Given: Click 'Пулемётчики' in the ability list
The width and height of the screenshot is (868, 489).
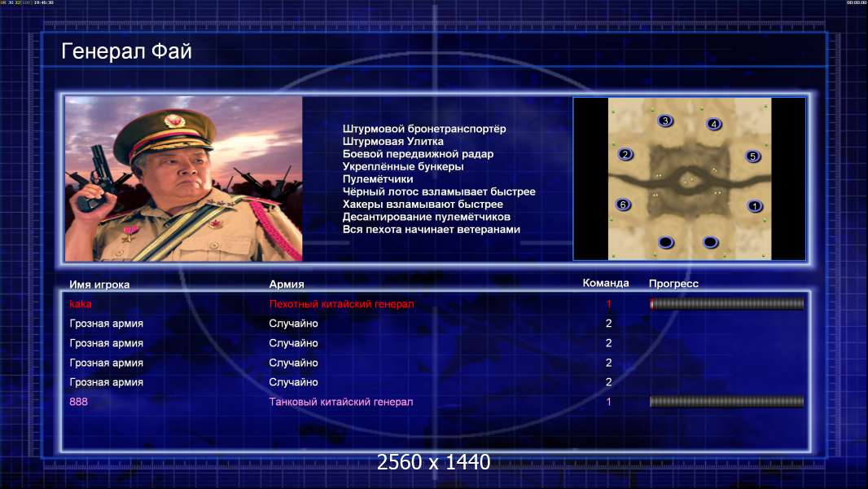Looking at the screenshot, I should (378, 178).
